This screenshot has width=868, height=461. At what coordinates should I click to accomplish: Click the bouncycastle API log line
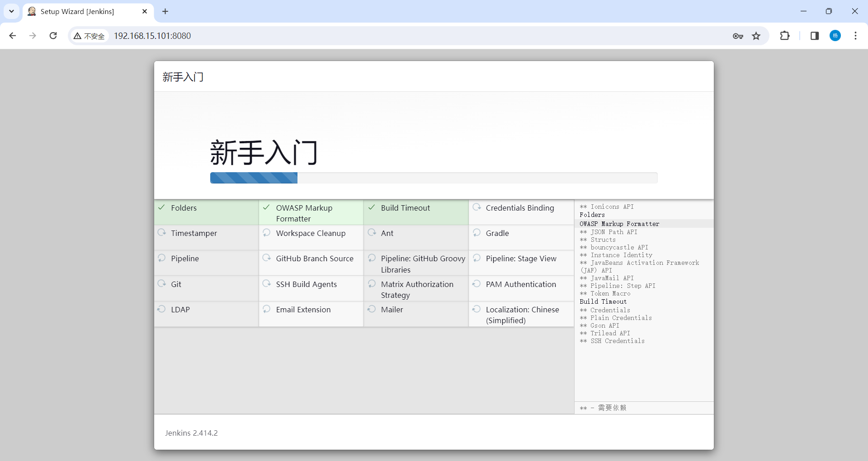click(614, 247)
